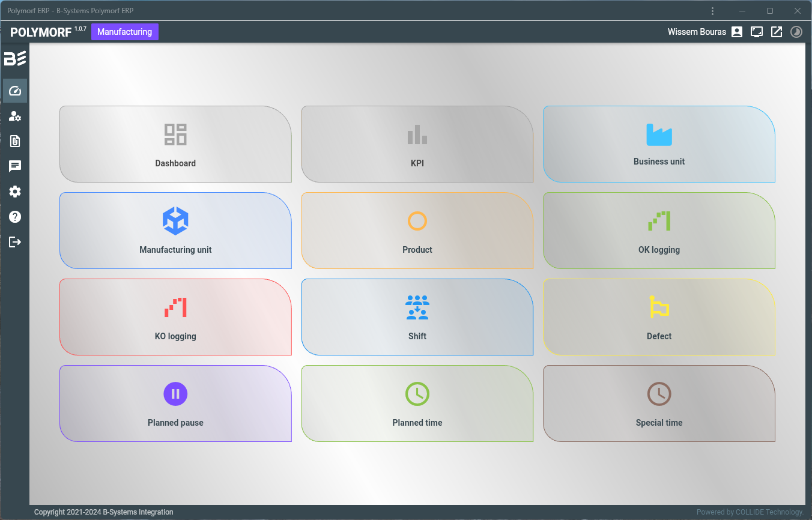Image resolution: width=812 pixels, height=520 pixels.
Task: Open the Planned pause tile
Action: tap(175, 404)
